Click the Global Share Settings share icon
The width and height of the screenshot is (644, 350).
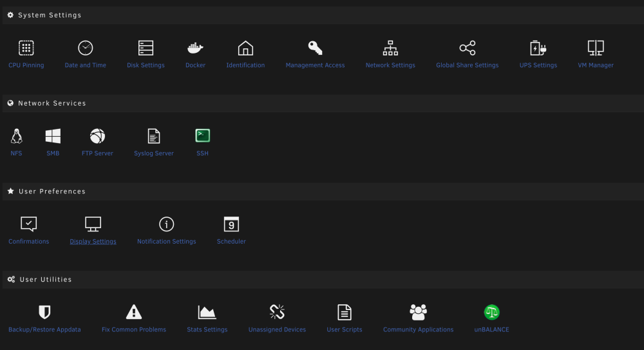(x=468, y=48)
